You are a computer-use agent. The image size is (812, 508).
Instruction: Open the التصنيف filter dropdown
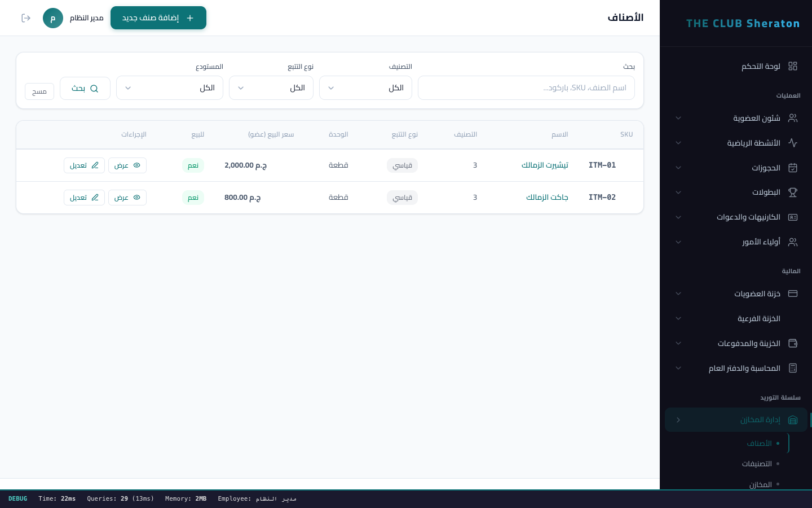(365, 88)
